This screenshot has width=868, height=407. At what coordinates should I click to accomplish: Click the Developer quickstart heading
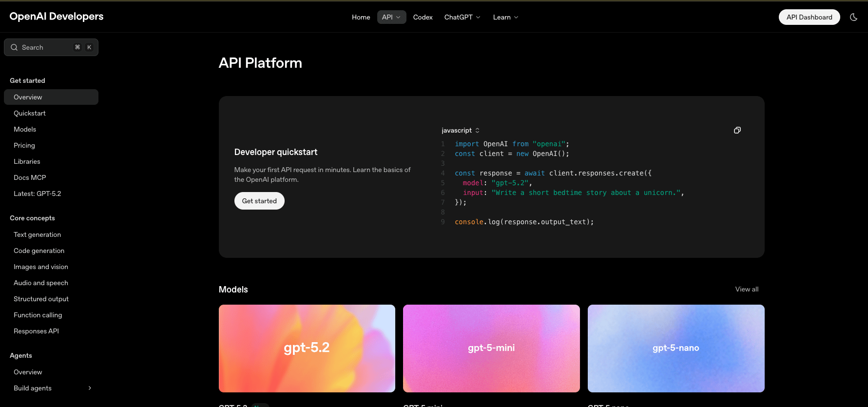pyautogui.click(x=276, y=152)
